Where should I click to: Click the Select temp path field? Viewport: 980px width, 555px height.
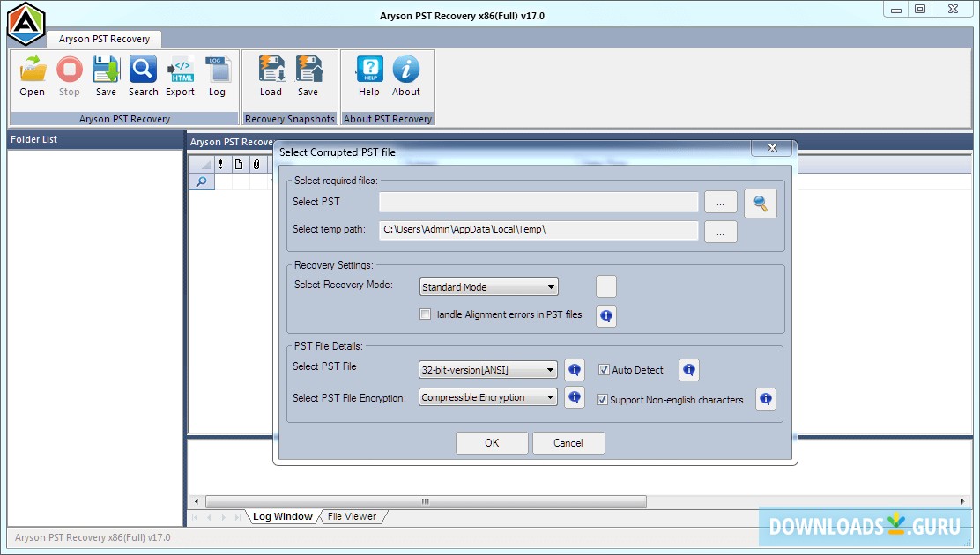point(538,230)
